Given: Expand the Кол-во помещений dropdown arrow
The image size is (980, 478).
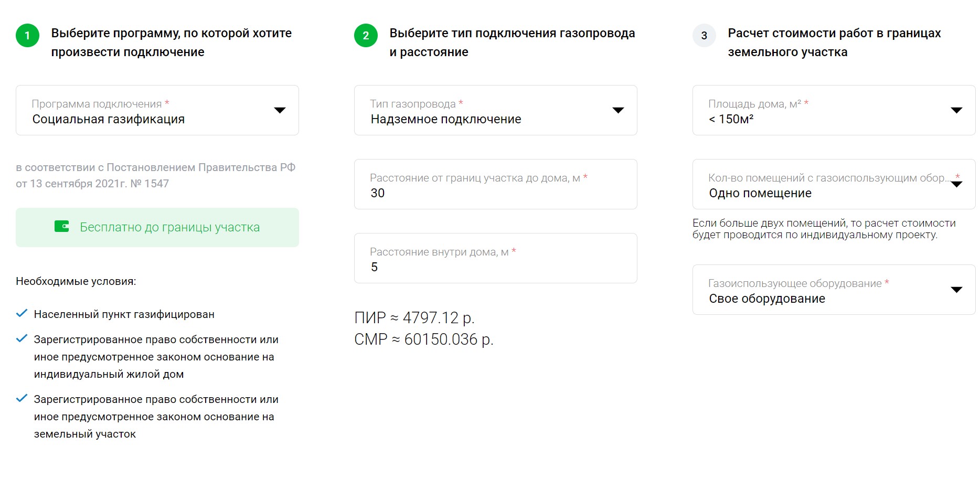Looking at the screenshot, I should click(x=957, y=184).
